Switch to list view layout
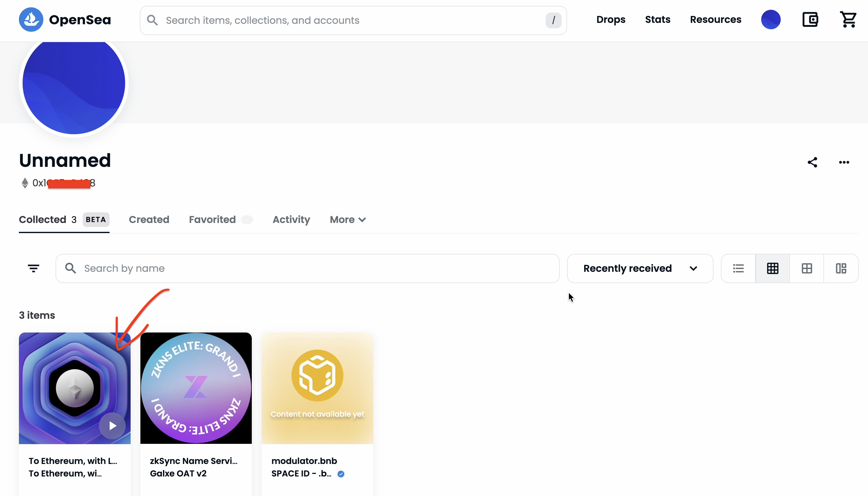 coord(739,268)
